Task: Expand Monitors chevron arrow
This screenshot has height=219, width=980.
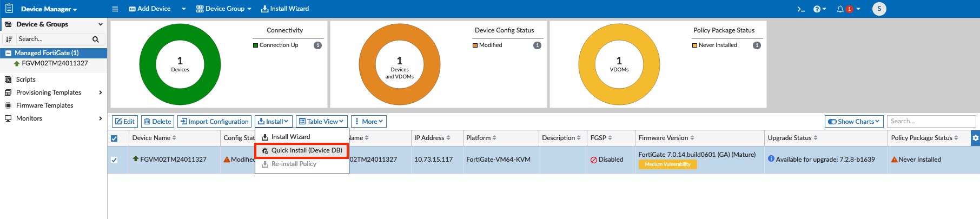Action: [x=101, y=118]
